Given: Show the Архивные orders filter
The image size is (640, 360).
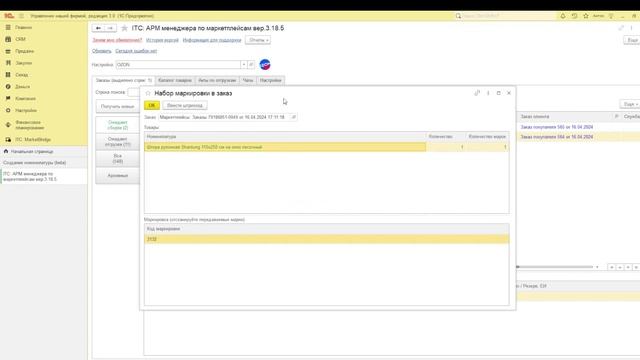Looking at the screenshot, I should click(x=118, y=176).
